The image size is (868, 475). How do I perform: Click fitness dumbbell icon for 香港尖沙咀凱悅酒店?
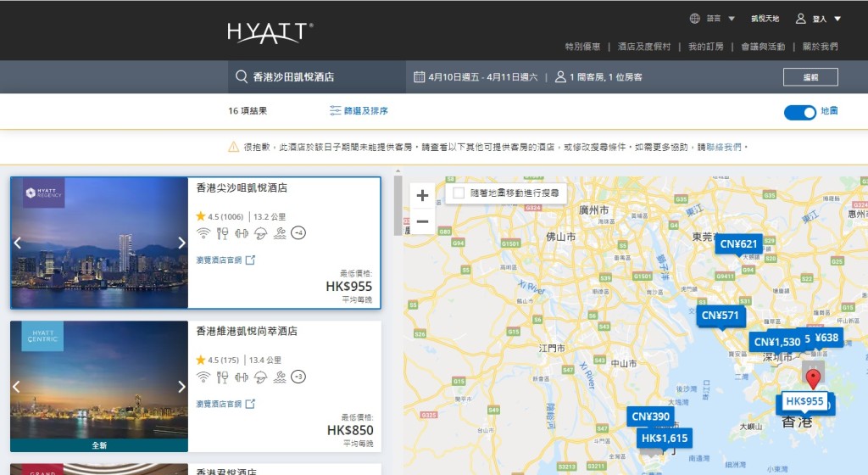point(242,233)
